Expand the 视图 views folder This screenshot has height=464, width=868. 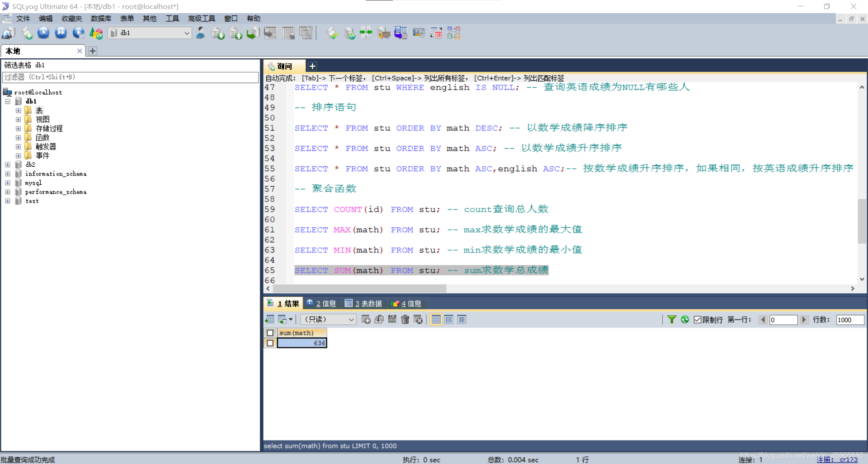click(18, 119)
